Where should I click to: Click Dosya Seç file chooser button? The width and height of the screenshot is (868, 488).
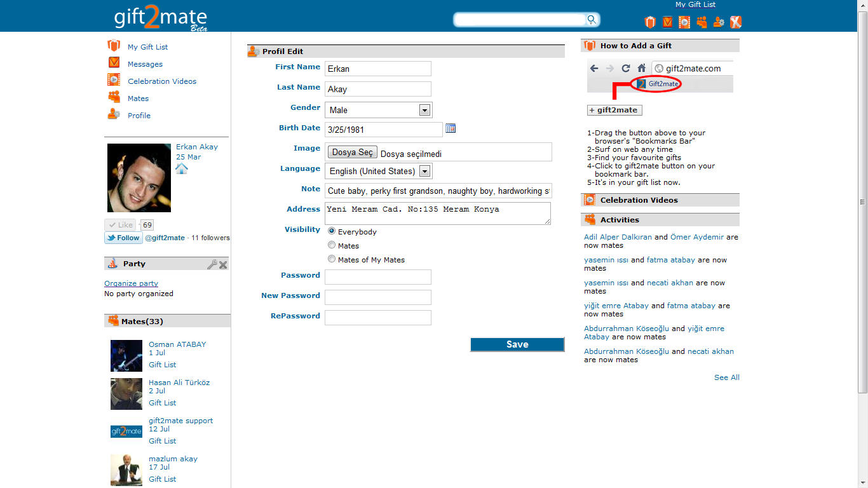(x=353, y=152)
